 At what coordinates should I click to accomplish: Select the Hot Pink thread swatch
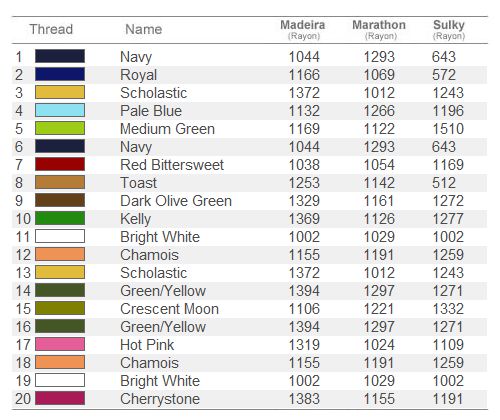click(x=60, y=344)
